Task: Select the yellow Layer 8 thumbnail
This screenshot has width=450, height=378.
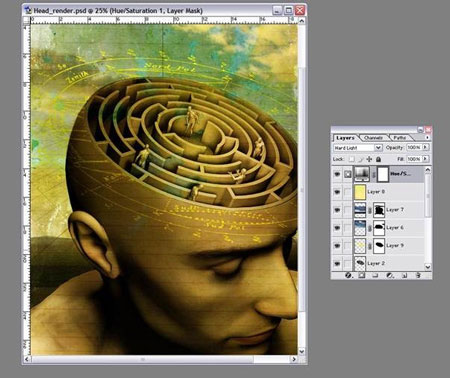Action: click(x=360, y=192)
